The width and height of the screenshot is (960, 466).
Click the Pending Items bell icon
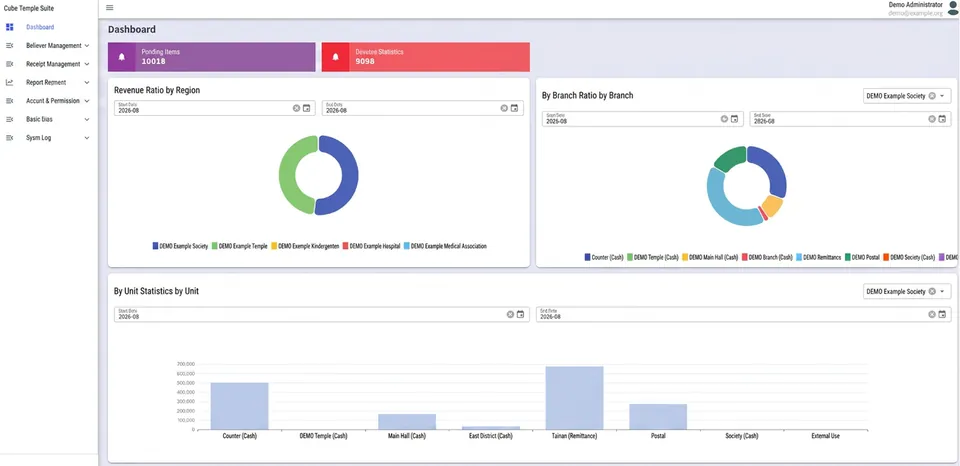tap(122, 57)
